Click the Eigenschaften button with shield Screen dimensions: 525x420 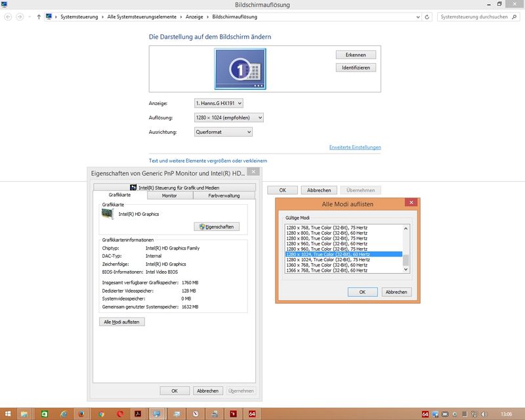[x=217, y=227]
